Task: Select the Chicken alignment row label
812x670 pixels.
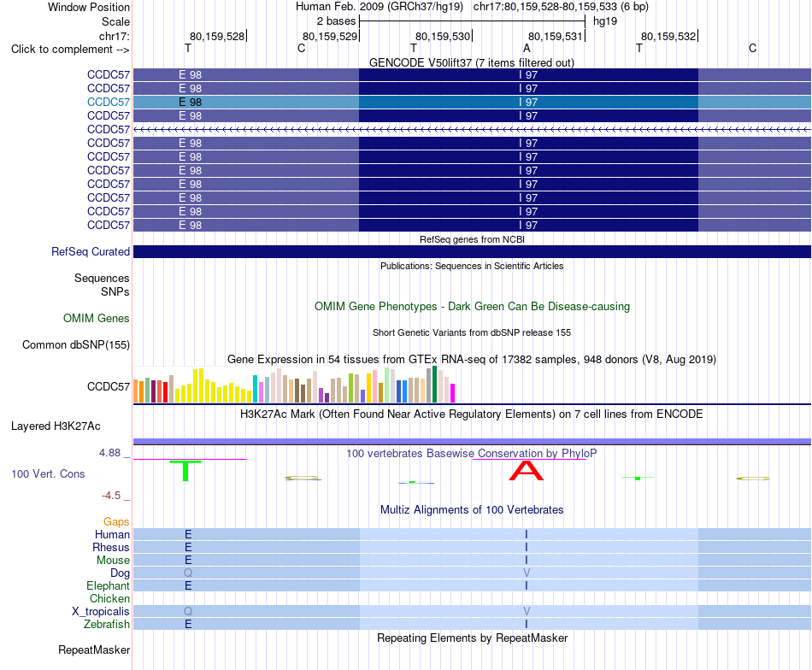Action: 109,598
